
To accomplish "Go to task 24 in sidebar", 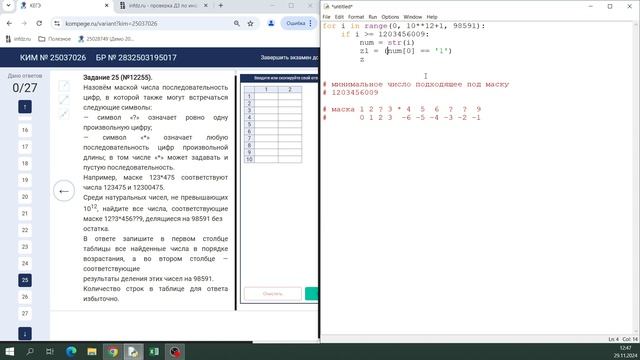I will pos(25,263).
